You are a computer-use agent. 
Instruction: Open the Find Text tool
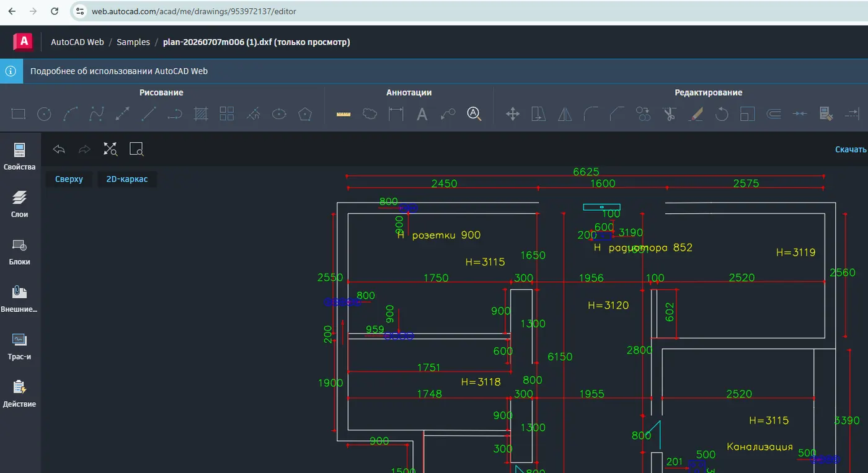click(x=474, y=113)
